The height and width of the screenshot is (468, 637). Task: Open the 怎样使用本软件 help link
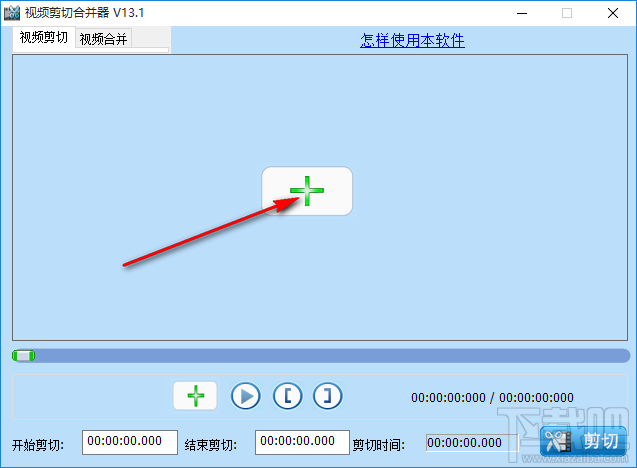point(412,40)
